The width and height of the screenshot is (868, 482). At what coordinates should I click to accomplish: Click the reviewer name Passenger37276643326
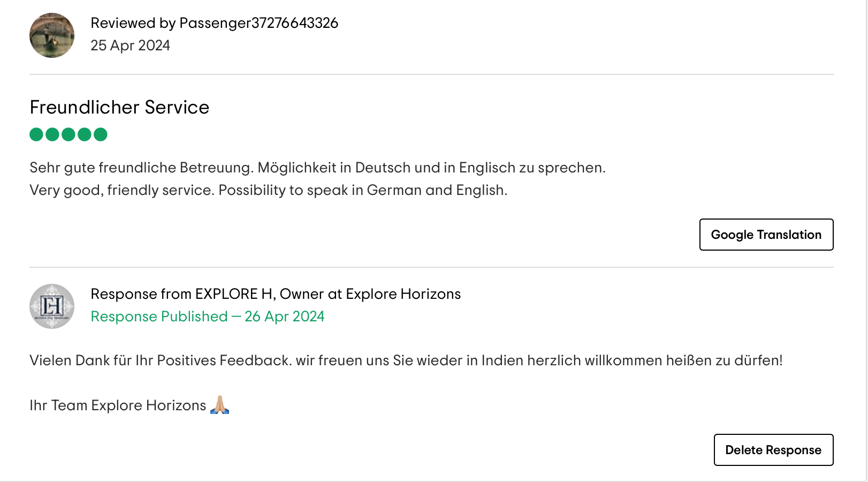click(258, 23)
